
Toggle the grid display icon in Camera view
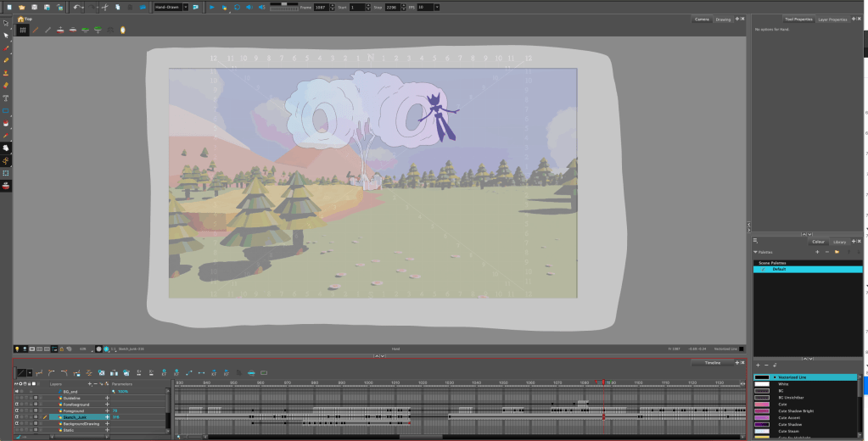point(23,30)
